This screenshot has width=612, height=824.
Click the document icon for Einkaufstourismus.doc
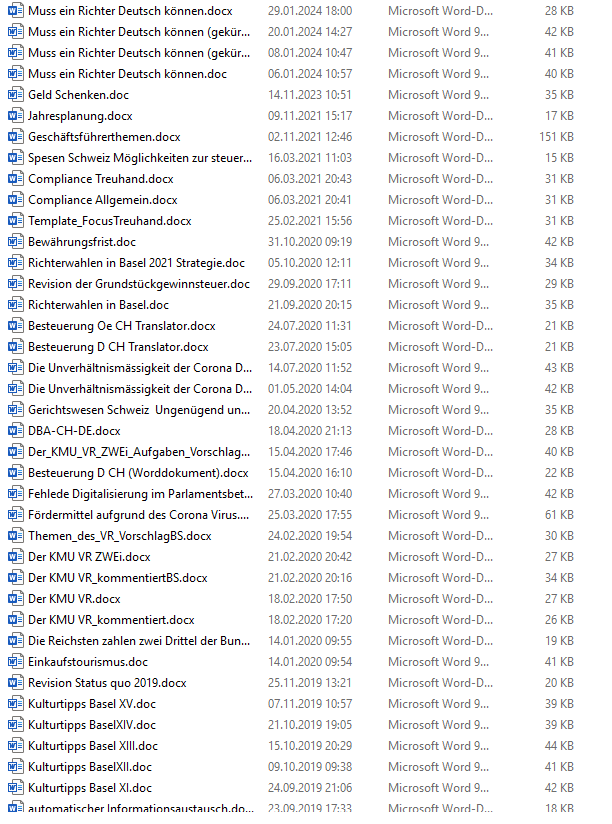point(15,662)
